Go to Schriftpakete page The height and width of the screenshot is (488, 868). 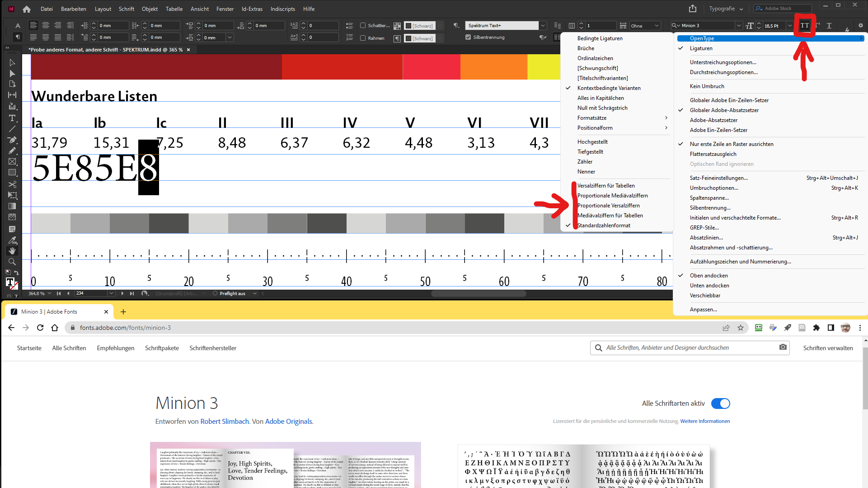pos(162,348)
